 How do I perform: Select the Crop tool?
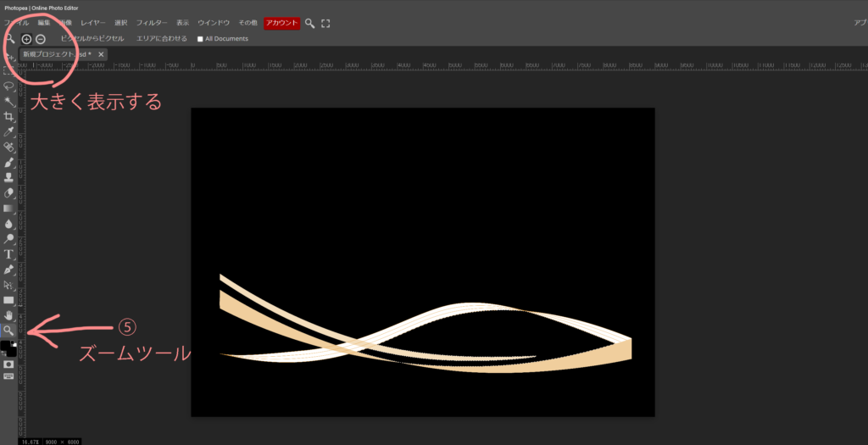click(x=9, y=116)
